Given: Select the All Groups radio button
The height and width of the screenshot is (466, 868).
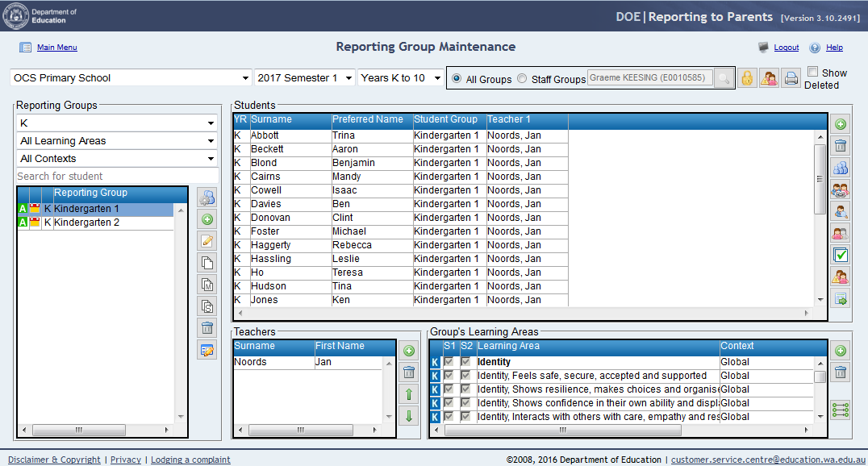Looking at the screenshot, I should pyautogui.click(x=457, y=79).
